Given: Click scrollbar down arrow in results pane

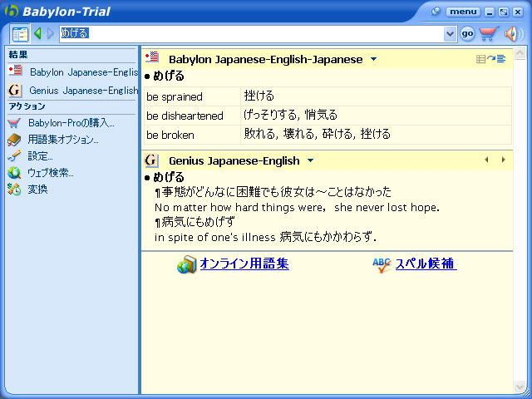Looking at the screenshot, I should pyautogui.click(x=520, y=386).
